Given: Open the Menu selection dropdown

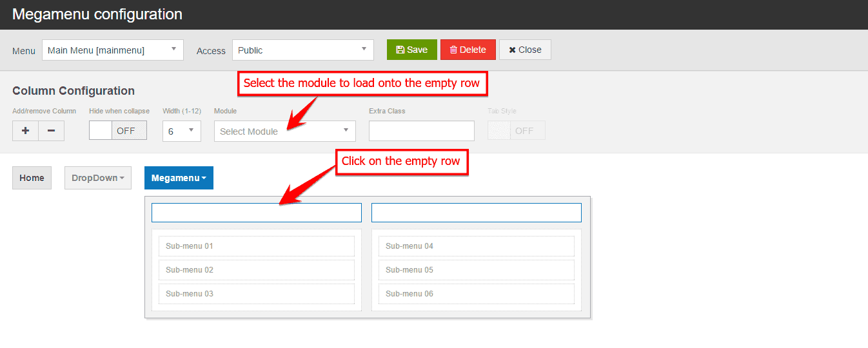Looking at the screenshot, I should point(112,50).
